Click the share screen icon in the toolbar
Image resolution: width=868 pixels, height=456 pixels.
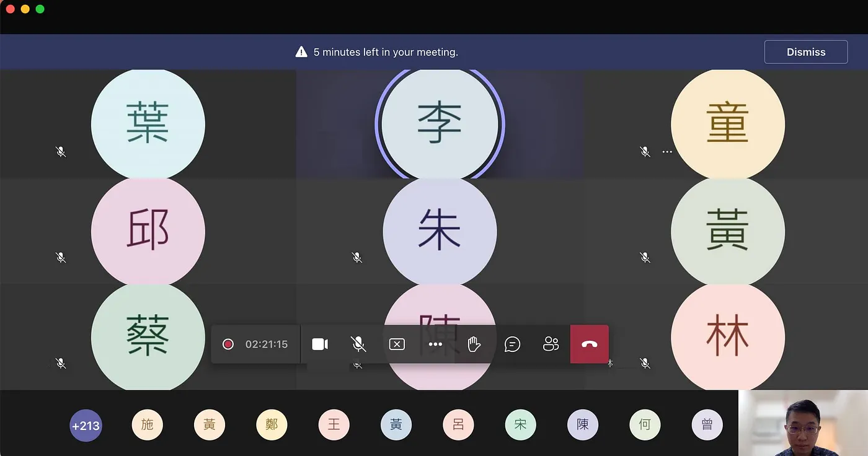(397, 344)
